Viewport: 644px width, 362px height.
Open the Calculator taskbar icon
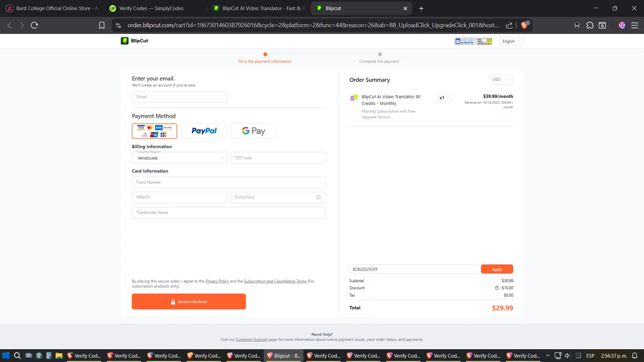49,356
